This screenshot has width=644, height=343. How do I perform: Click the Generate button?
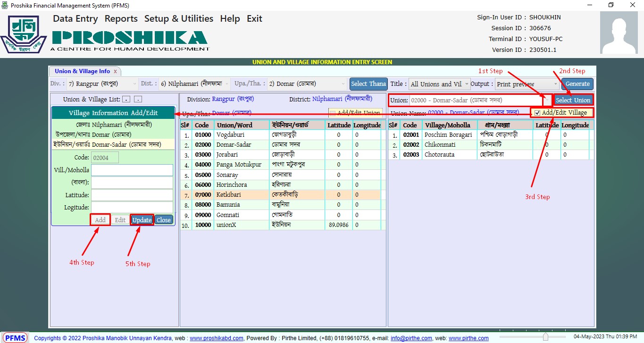[577, 84]
